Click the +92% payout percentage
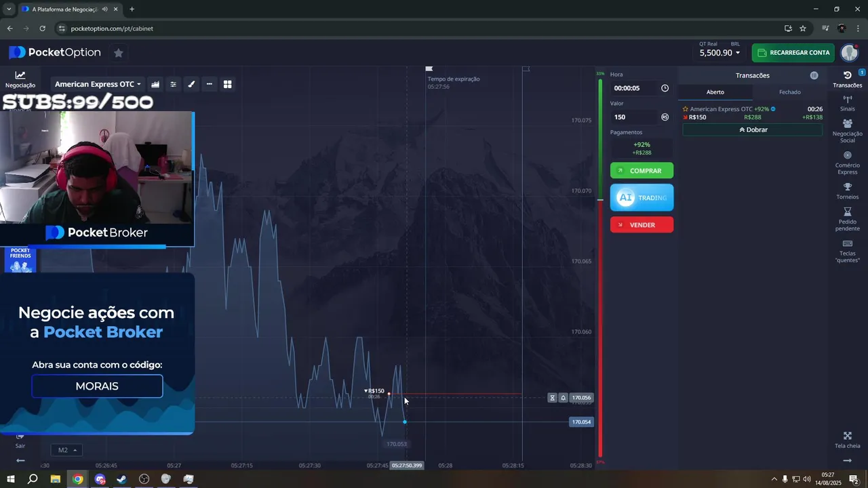This screenshot has width=868, height=488. [x=642, y=144]
